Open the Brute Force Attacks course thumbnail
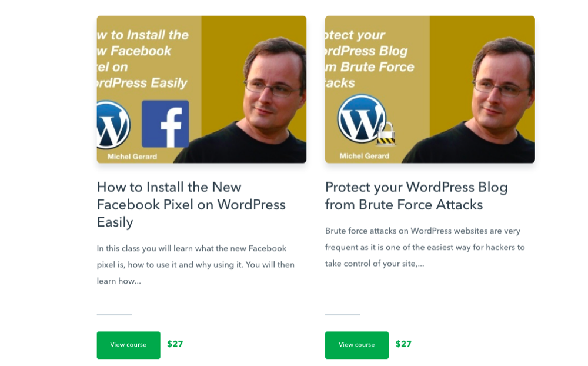Viewport: 588px width, 366px height. (x=430, y=89)
